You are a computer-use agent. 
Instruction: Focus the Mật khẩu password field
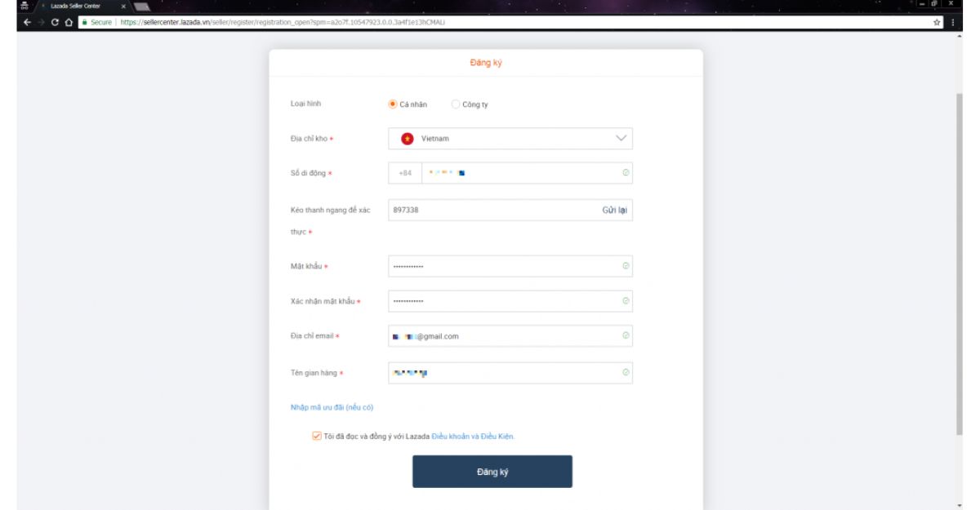[x=510, y=266]
